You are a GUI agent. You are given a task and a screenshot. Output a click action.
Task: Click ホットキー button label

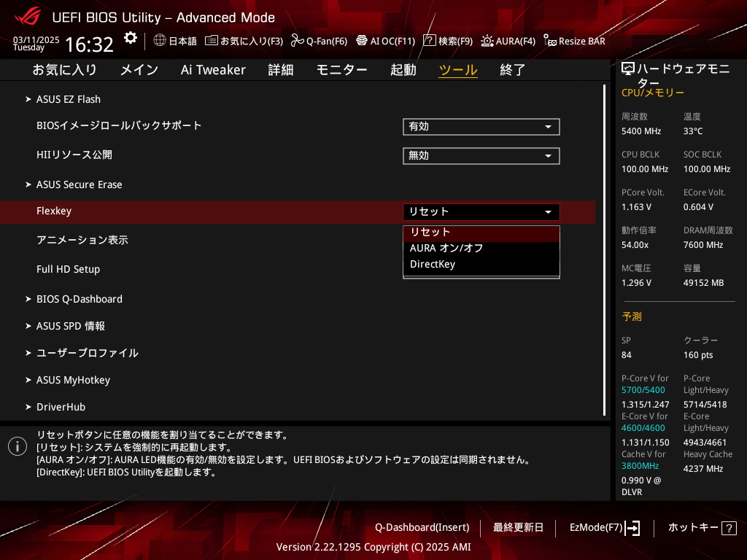coord(693,528)
